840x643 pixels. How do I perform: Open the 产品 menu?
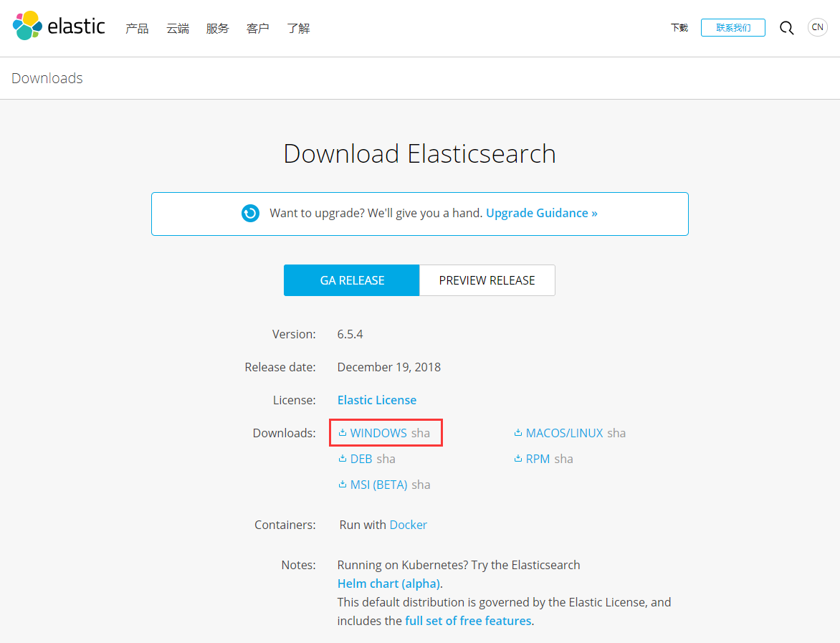tap(137, 28)
